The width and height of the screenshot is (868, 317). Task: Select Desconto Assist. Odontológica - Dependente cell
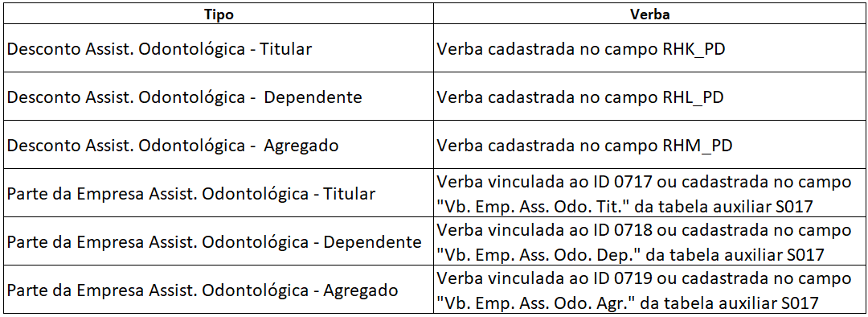tap(219, 96)
